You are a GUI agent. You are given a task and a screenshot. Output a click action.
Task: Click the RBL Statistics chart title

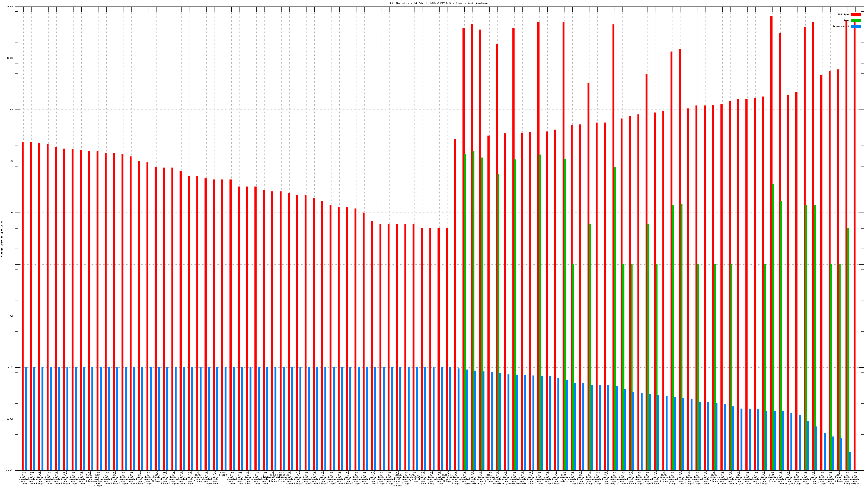[x=439, y=3]
